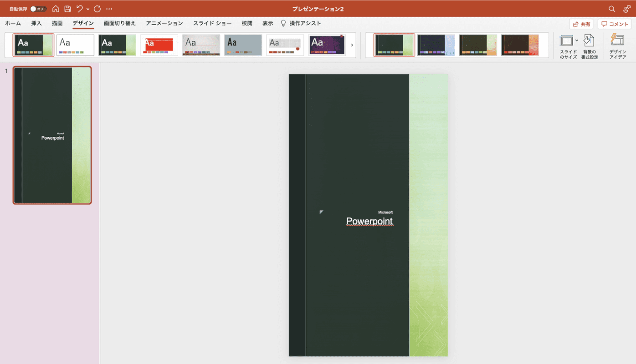Select the beige gradient theme thumbnail
This screenshot has height=364, width=636.
tap(201, 45)
